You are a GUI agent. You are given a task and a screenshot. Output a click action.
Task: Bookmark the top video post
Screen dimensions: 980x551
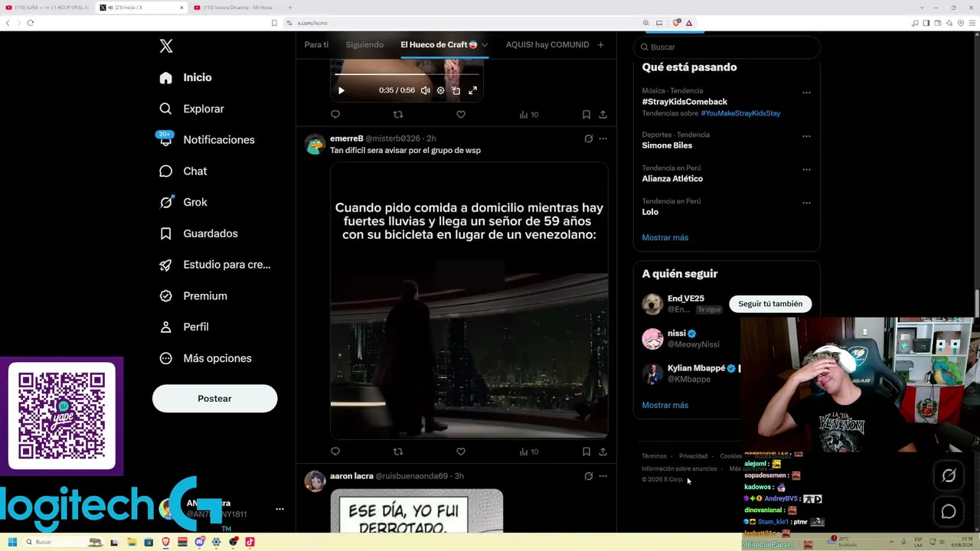click(586, 114)
